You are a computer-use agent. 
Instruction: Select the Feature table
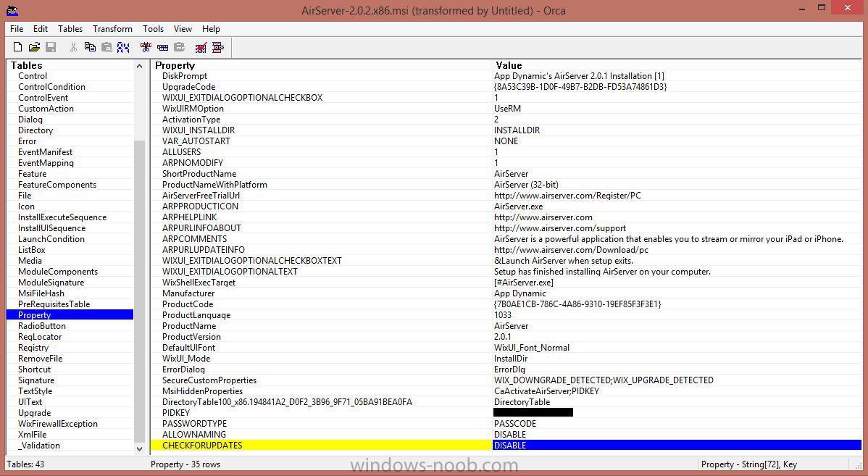tap(32, 174)
